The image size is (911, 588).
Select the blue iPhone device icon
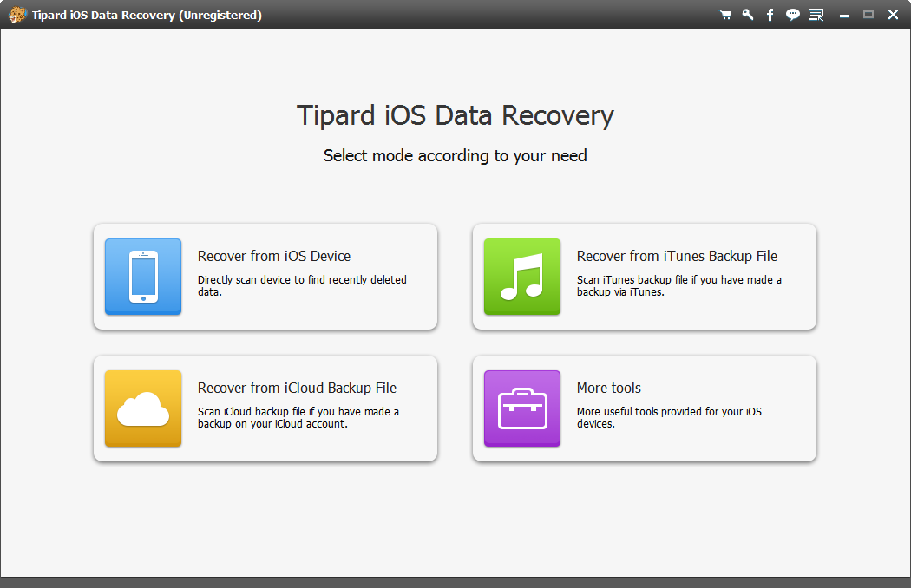coord(143,277)
